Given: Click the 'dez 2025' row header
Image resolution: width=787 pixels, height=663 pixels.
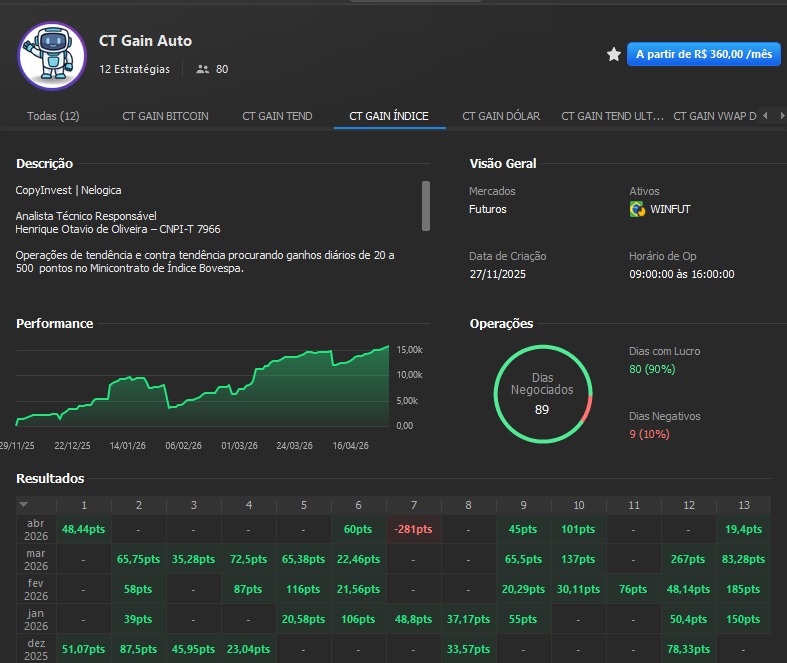Looking at the screenshot, I should pyautogui.click(x=36, y=649).
